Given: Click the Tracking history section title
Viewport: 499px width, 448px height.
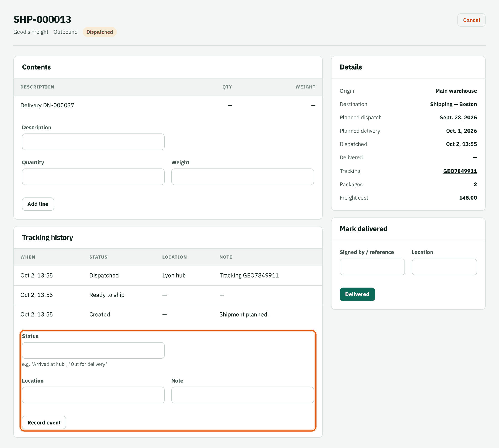Looking at the screenshot, I should 47,238.
